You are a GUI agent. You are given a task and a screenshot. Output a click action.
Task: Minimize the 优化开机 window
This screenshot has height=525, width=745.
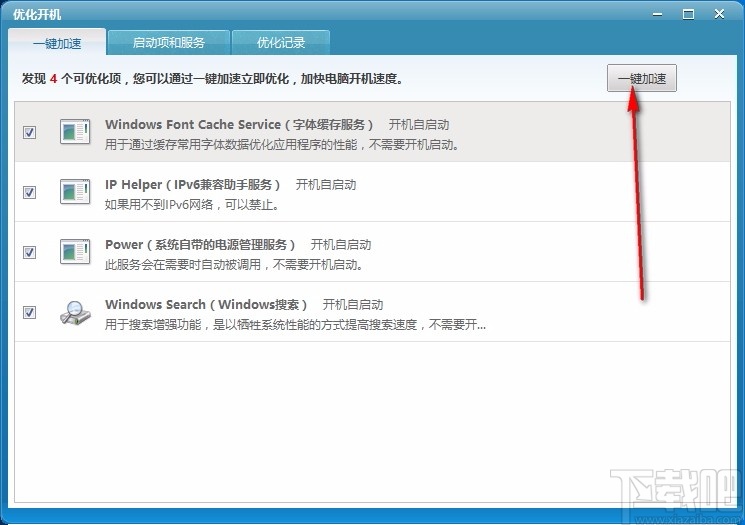point(658,14)
